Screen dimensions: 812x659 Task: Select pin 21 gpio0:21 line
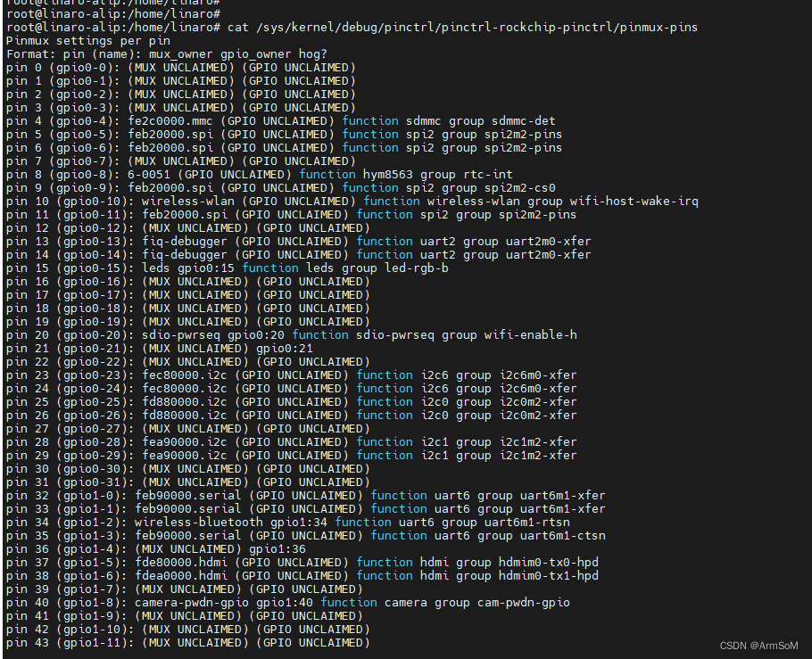pos(160,349)
